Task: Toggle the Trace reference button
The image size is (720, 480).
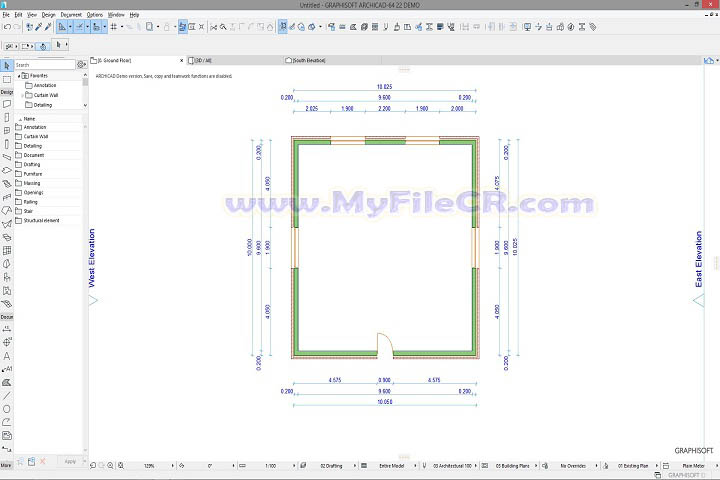Action: tap(149, 27)
